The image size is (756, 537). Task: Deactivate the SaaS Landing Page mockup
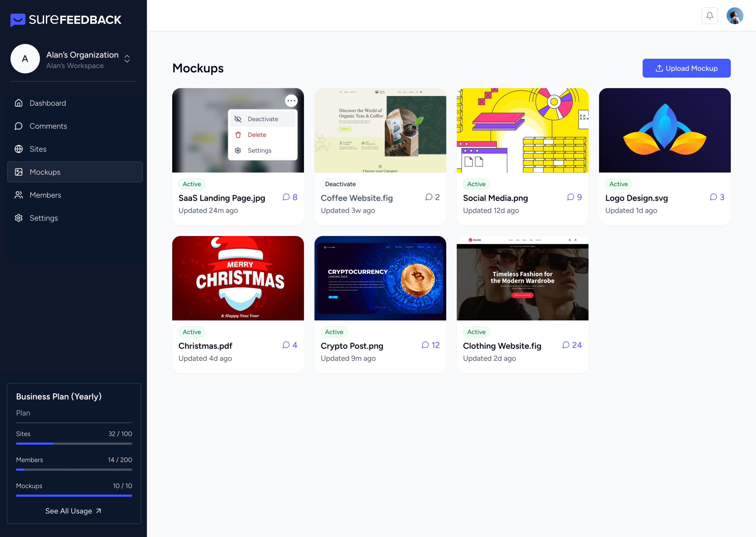(263, 119)
